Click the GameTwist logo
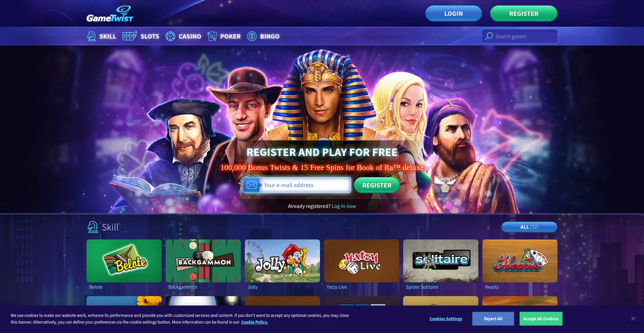 [x=110, y=14]
